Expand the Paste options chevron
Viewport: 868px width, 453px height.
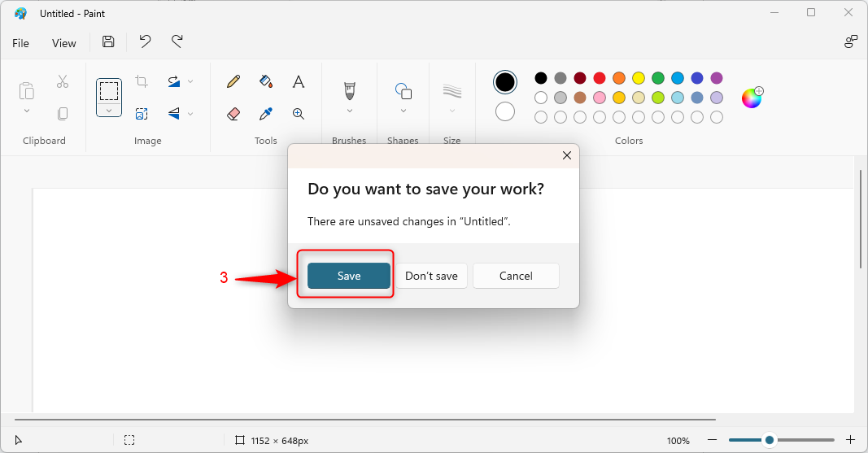coord(27,111)
